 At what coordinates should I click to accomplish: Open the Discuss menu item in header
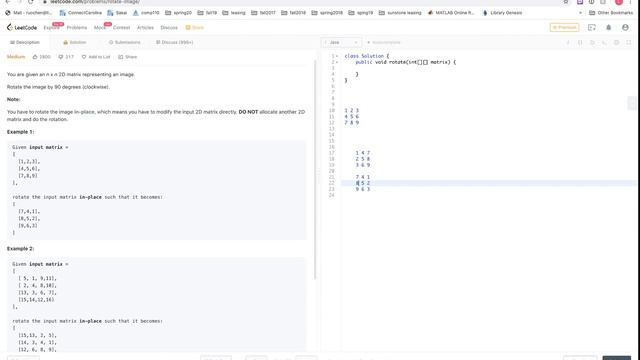[169, 28]
